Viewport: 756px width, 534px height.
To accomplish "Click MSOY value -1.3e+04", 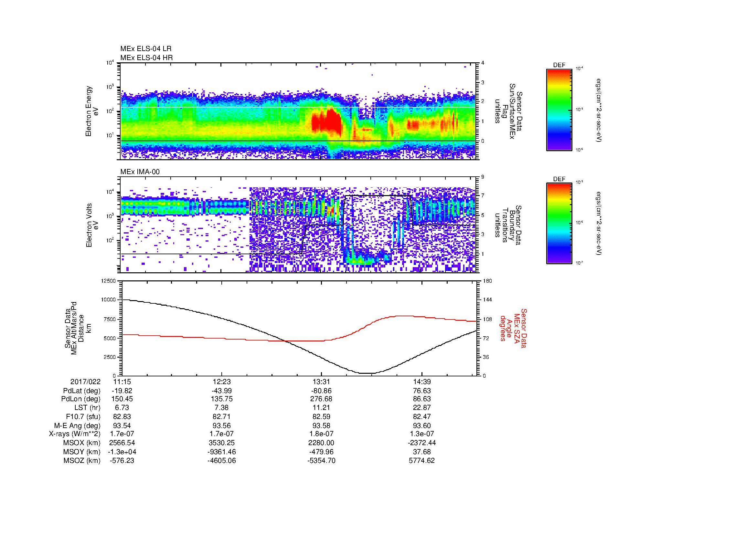I will pos(122,452).
